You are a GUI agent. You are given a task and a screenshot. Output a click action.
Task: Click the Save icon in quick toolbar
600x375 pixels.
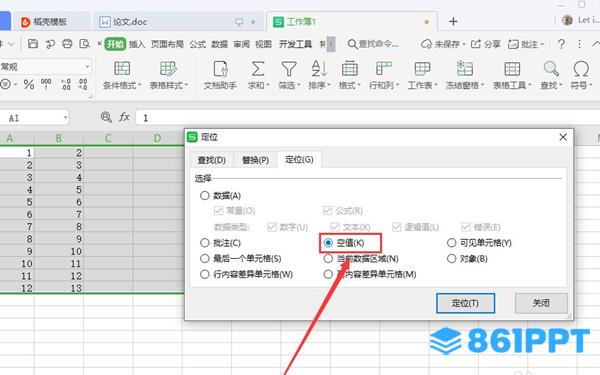point(33,44)
